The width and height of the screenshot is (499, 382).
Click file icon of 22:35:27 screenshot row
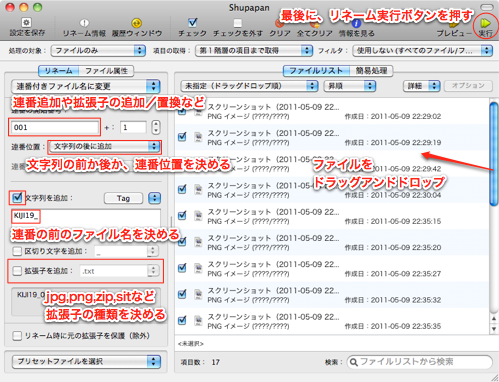pyautogui.click(x=198, y=268)
